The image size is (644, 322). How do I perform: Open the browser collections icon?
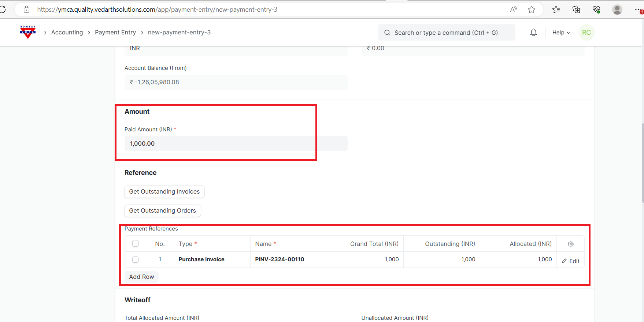576,10
